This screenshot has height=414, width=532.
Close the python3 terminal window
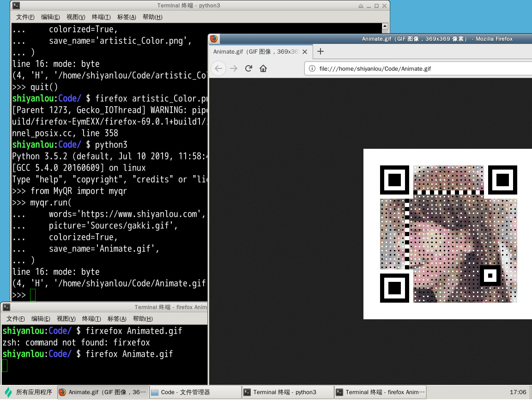click(384, 6)
